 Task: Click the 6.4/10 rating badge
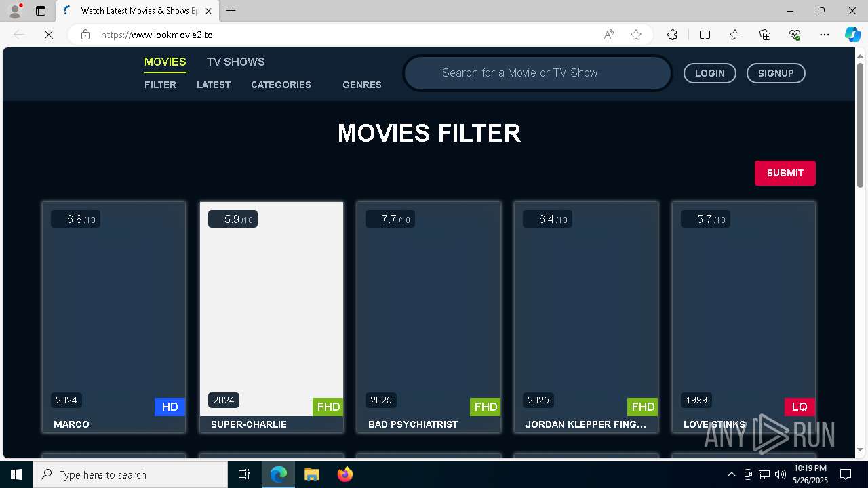547,219
